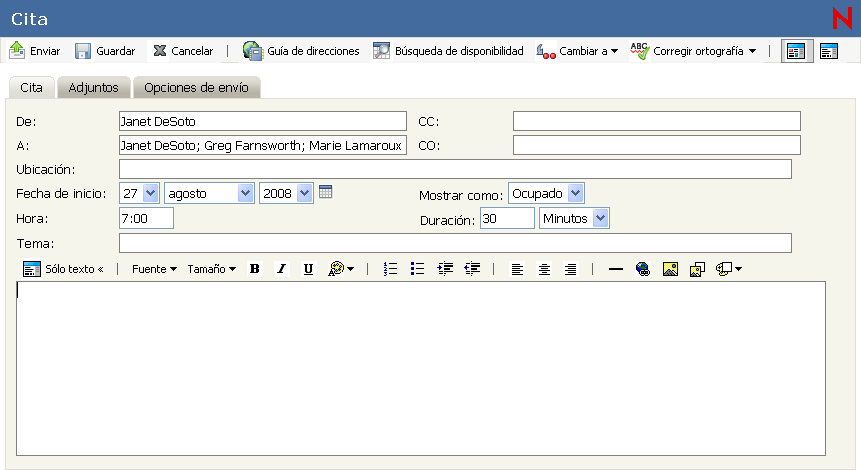Click the Tema subject field
Screen dimensions: 861x470
coord(455,243)
